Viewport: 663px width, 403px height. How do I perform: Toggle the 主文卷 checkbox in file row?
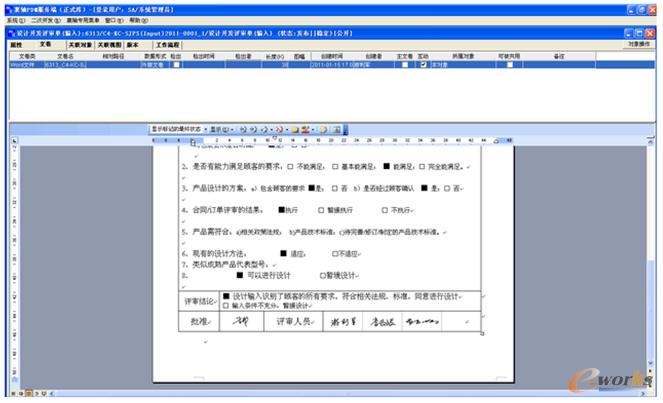pyautogui.click(x=404, y=64)
